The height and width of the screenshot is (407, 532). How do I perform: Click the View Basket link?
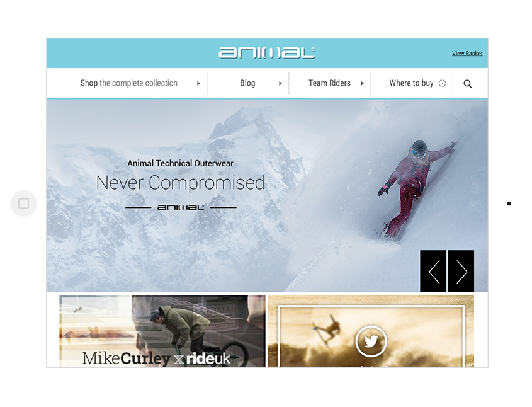click(467, 54)
